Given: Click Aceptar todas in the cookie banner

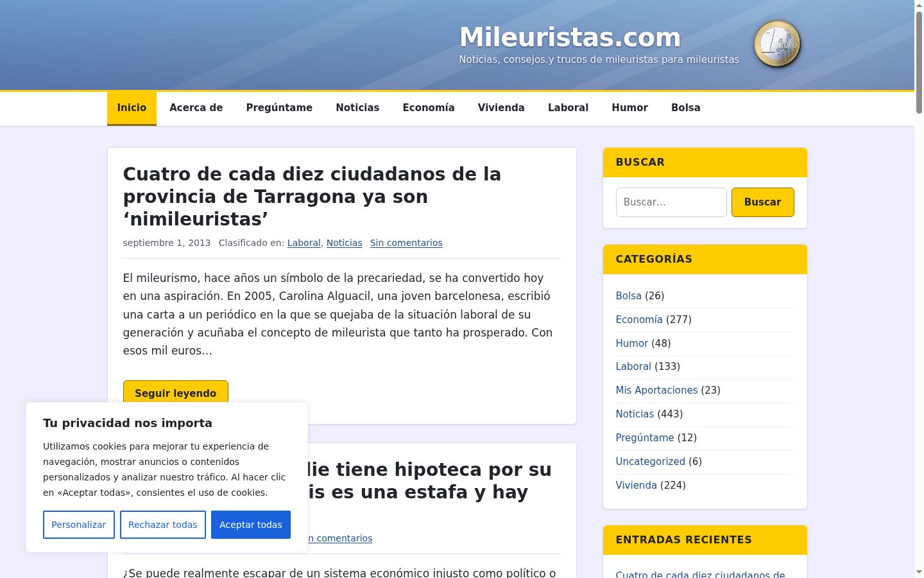Looking at the screenshot, I should 251,525.
